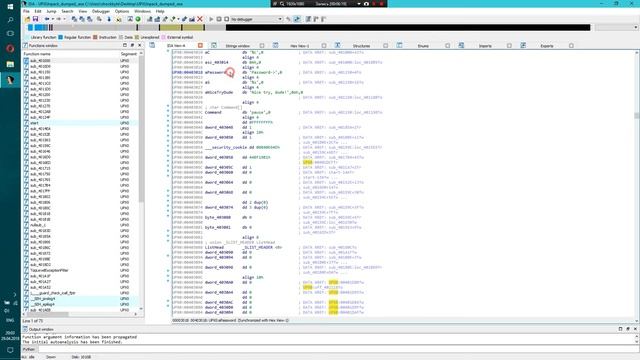Jump back with the left arrow icon
The image size is (640, 360).
pos(47,19)
